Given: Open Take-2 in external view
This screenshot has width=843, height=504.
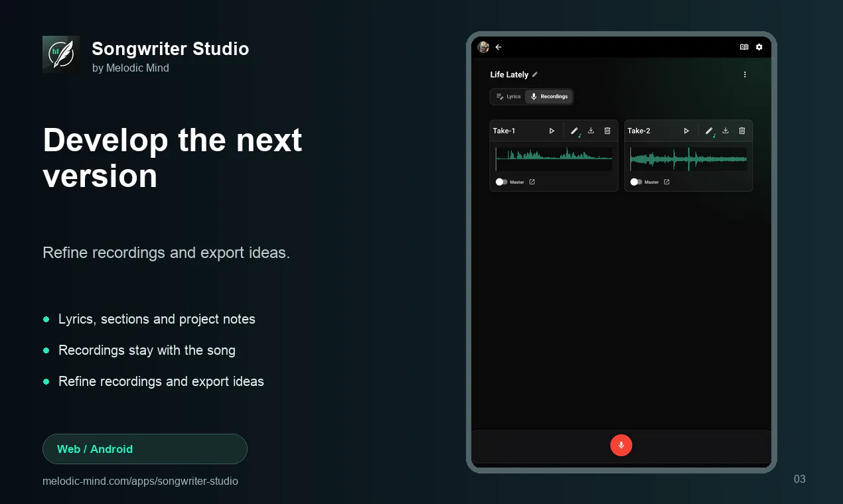Looking at the screenshot, I should (666, 182).
